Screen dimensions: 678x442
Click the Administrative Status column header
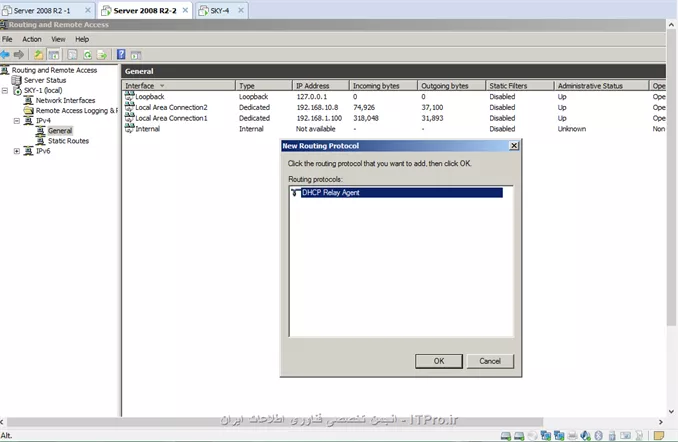(601, 86)
